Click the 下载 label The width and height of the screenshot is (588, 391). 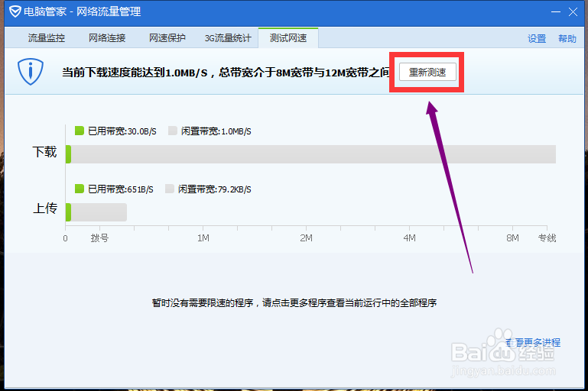[x=44, y=152]
